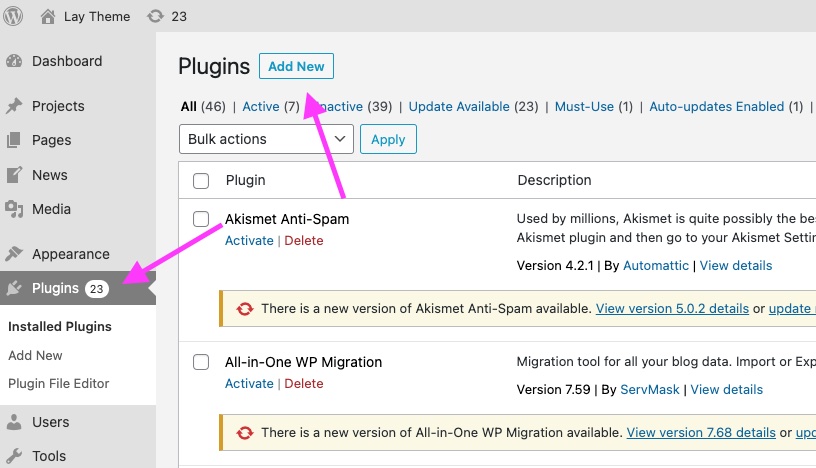Image resolution: width=816 pixels, height=468 pixels.
Task: Click the Media icon in the sidebar
Action: coord(14,209)
